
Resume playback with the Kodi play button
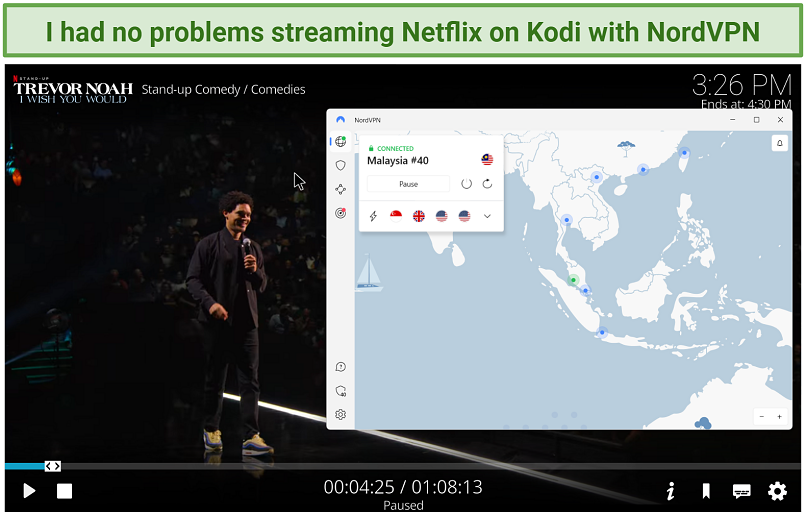[x=29, y=491]
